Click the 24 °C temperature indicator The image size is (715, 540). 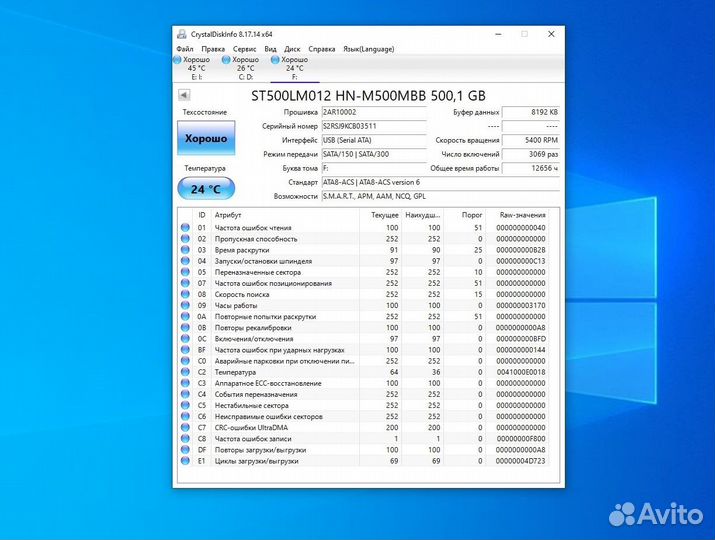(206, 188)
